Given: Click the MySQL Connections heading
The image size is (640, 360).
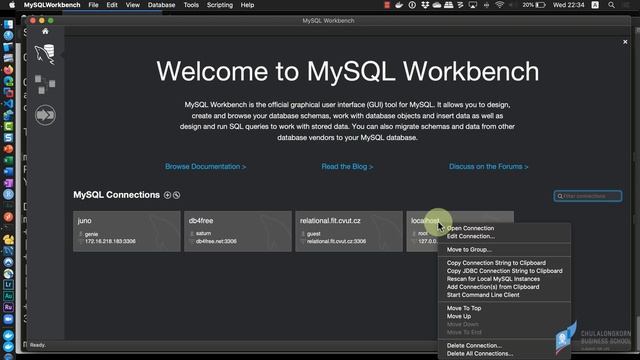Looking at the screenshot, I should click(116, 195).
